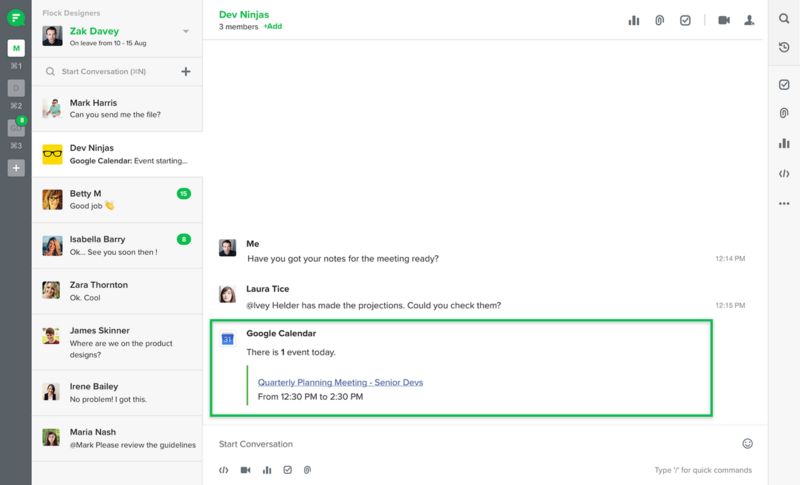Image resolution: width=800 pixels, height=485 pixels.
Task: Switch to the green M team badge
Action: [x=16, y=48]
